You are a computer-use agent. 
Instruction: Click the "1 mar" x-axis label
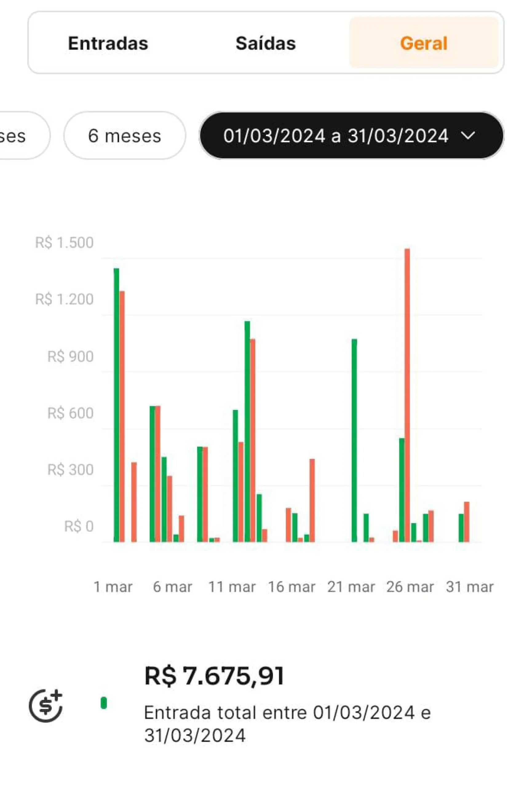pyautogui.click(x=113, y=587)
